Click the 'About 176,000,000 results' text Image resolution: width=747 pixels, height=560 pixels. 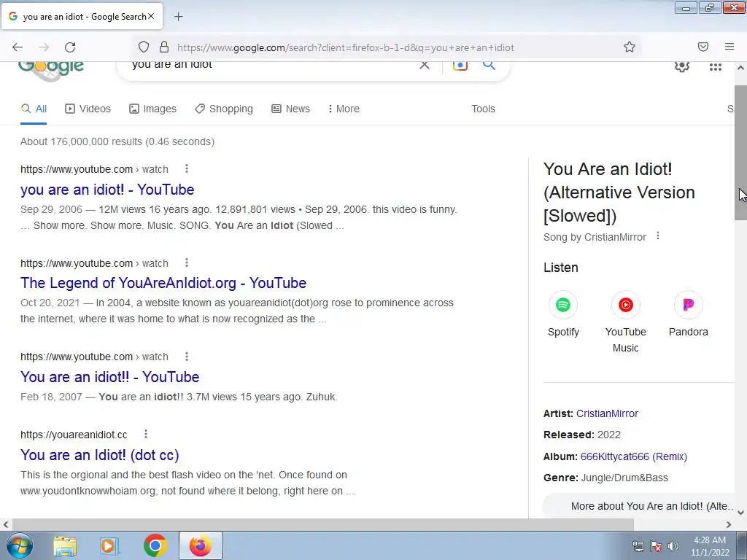coord(117,141)
